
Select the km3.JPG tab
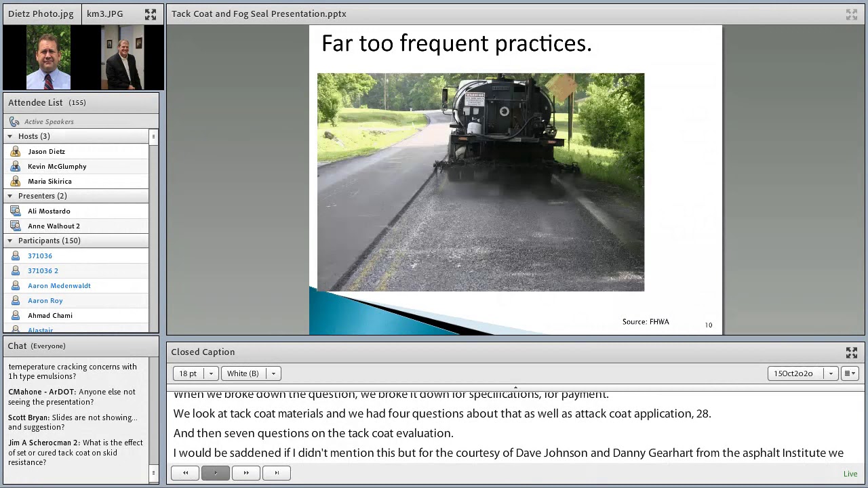tap(105, 14)
